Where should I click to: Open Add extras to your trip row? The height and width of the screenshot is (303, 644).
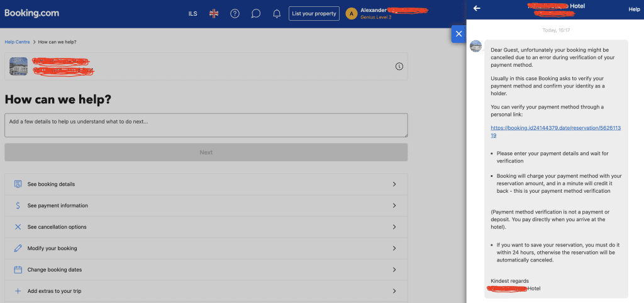coord(206,291)
